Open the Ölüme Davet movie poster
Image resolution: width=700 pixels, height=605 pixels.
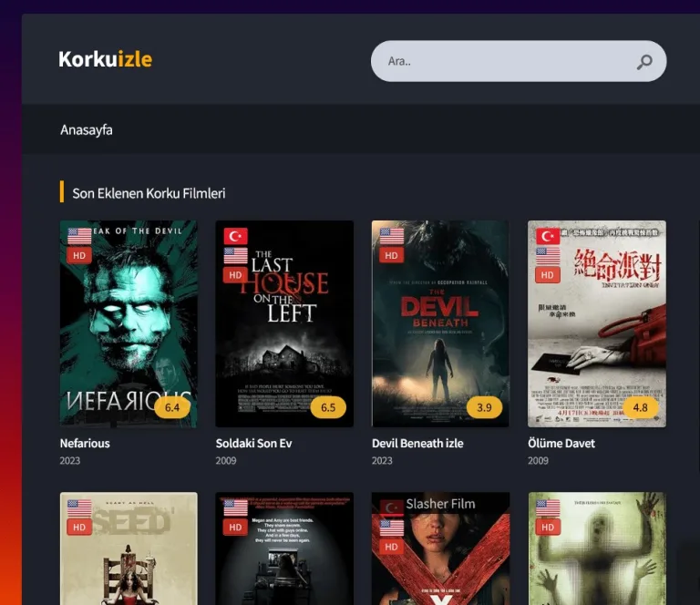point(596,323)
